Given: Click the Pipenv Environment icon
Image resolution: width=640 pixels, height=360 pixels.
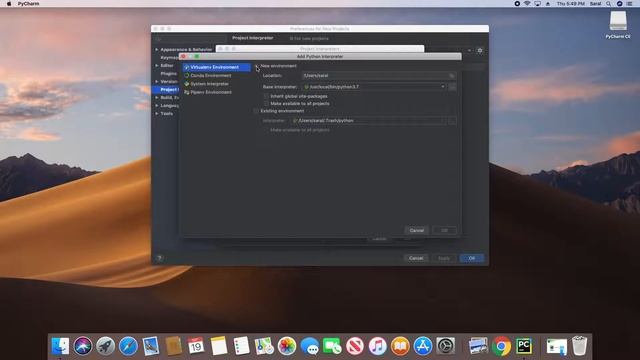Looking at the screenshot, I should click(x=187, y=92).
